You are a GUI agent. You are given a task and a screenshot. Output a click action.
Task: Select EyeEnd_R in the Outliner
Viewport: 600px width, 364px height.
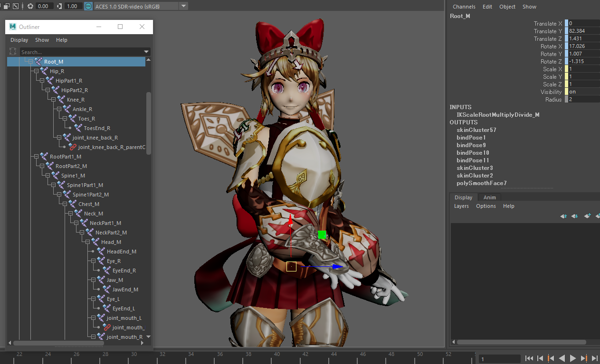coord(124,271)
